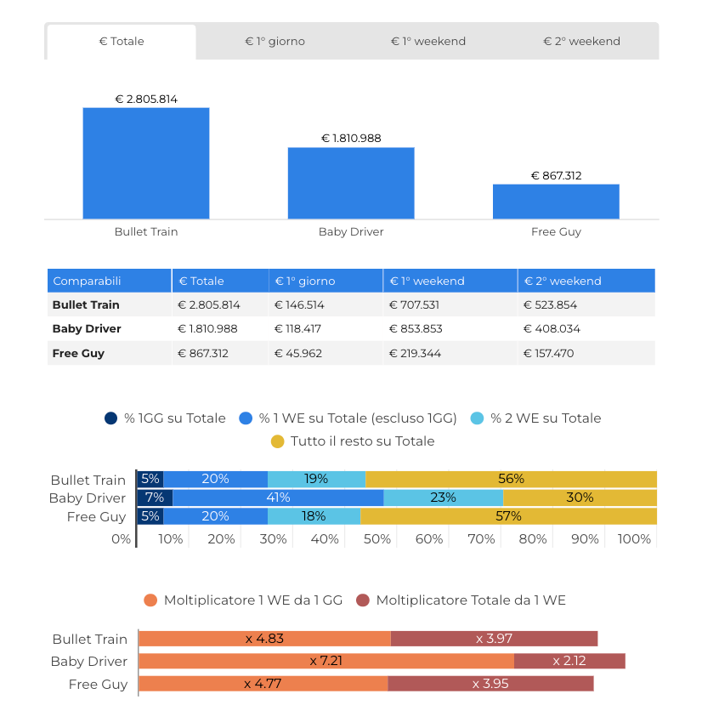Show the € 2° weekend tab
This screenshot has height=728, width=702.
point(581,42)
